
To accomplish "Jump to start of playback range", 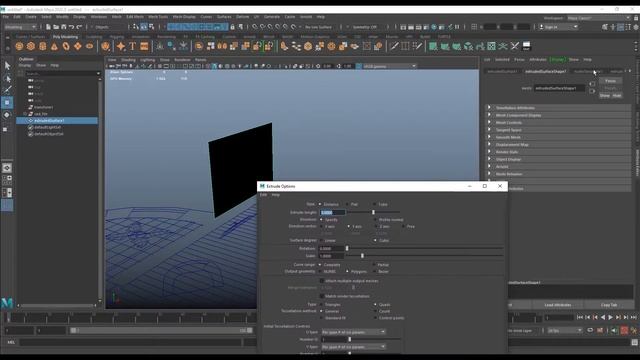I will pos(580,317).
